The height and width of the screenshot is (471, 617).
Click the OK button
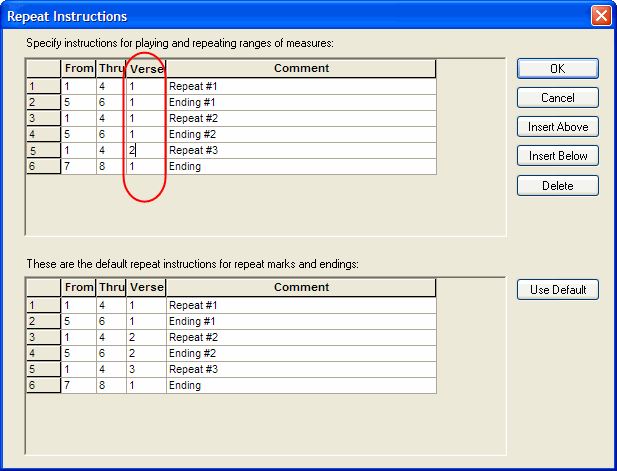click(557, 69)
